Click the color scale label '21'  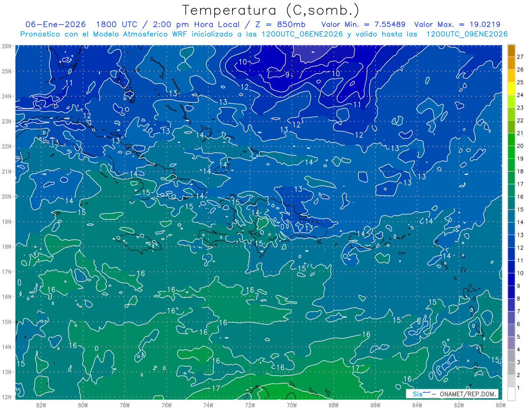click(520, 133)
